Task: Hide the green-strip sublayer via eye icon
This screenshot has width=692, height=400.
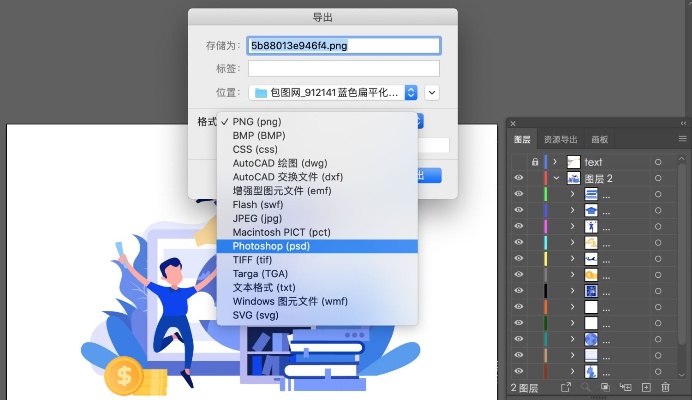Action: [x=519, y=194]
